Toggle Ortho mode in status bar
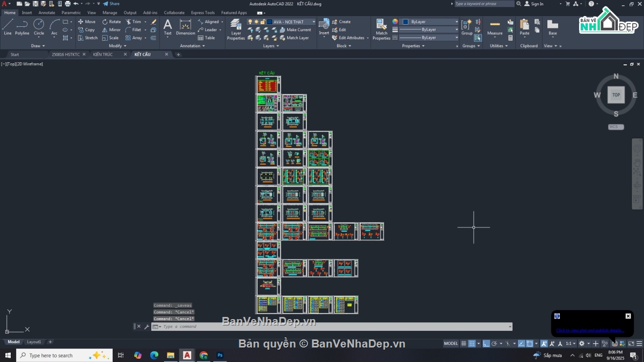 tap(486, 343)
